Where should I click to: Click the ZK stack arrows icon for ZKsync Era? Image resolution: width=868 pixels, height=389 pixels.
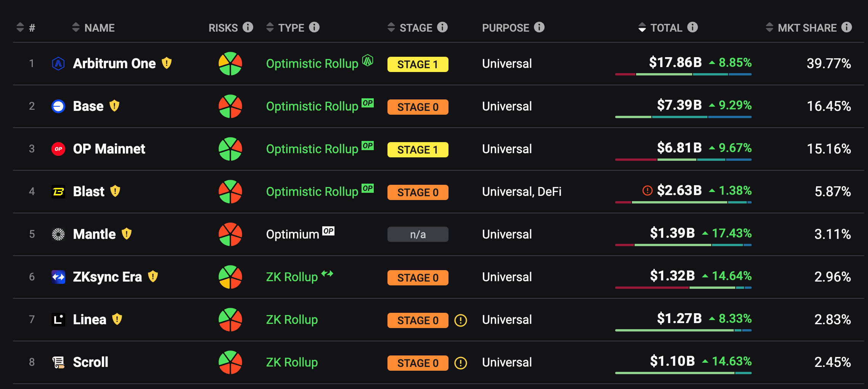click(x=327, y=273)
